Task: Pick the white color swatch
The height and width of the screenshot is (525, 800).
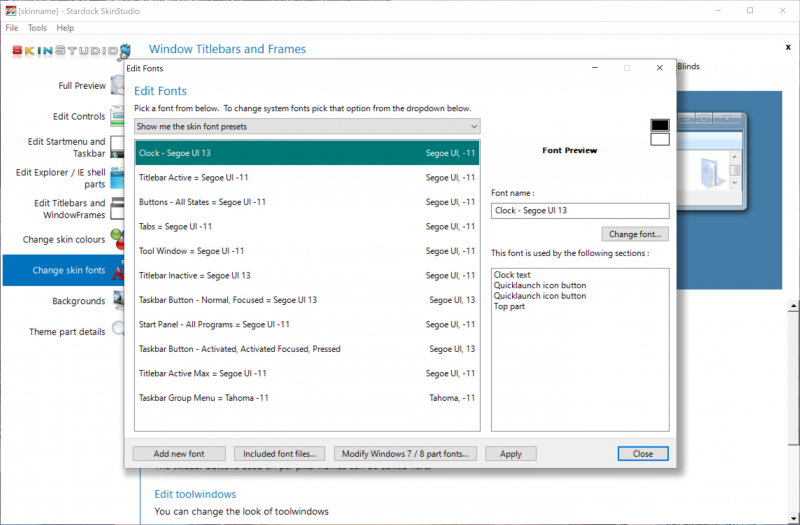Action: pyautogui.click(x=660, y=139)
